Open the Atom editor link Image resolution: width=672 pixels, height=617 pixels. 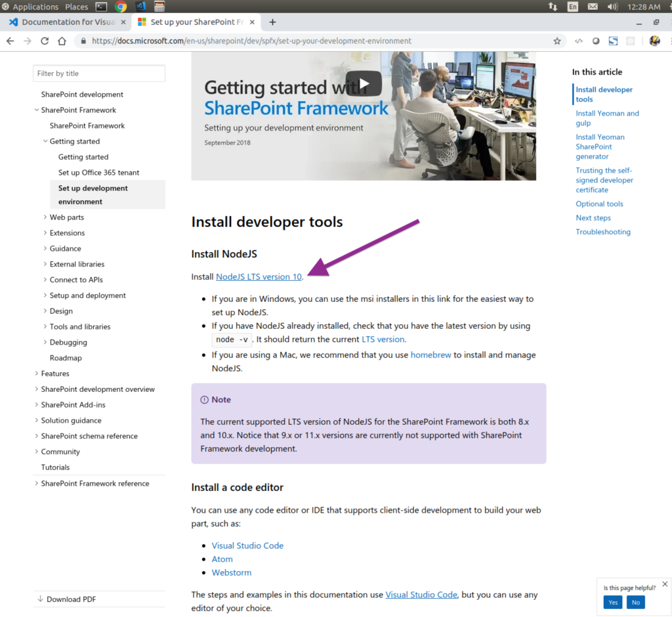222,559
